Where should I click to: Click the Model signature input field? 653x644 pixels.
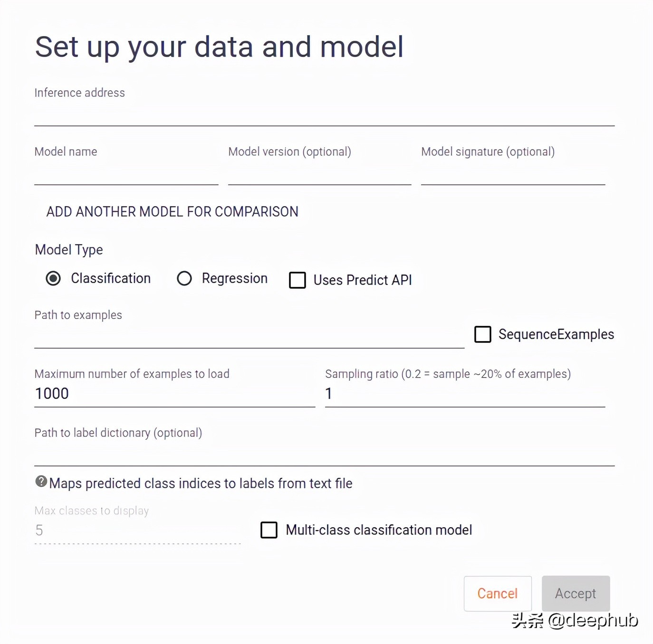513,175
